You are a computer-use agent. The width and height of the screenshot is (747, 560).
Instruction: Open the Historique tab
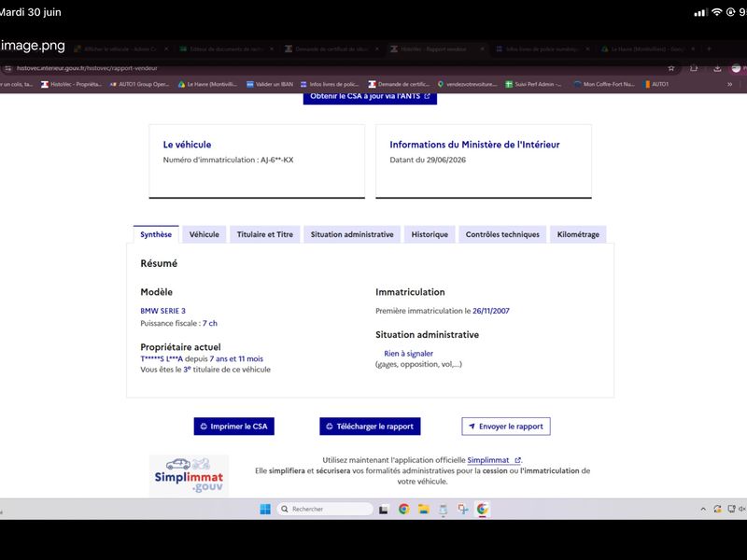430,234
